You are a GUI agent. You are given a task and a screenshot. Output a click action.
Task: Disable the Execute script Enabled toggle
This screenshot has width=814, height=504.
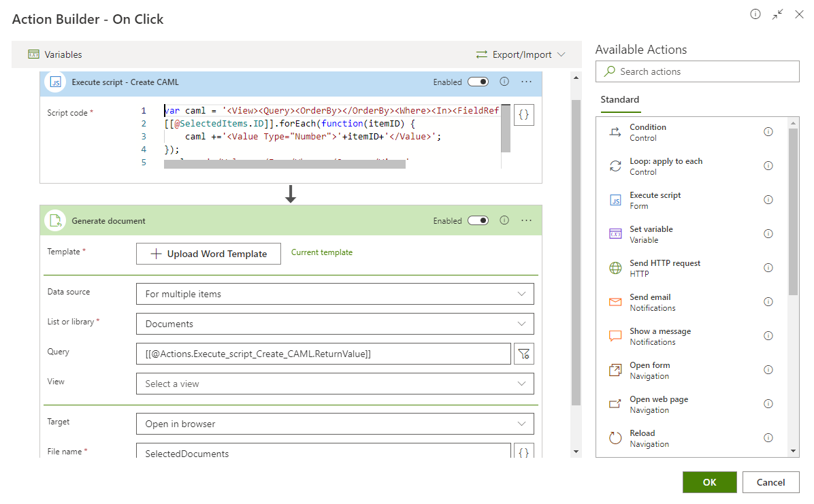[x=478, y=82]
